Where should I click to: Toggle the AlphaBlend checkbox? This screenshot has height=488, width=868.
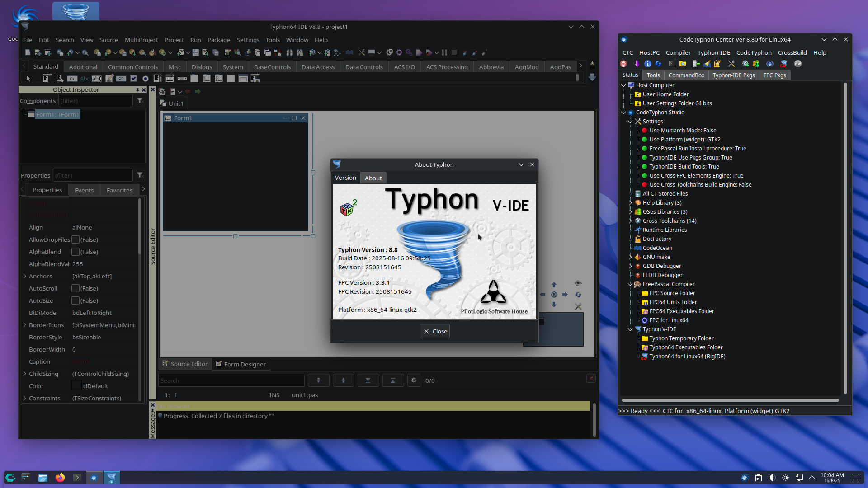pos(75,252)
